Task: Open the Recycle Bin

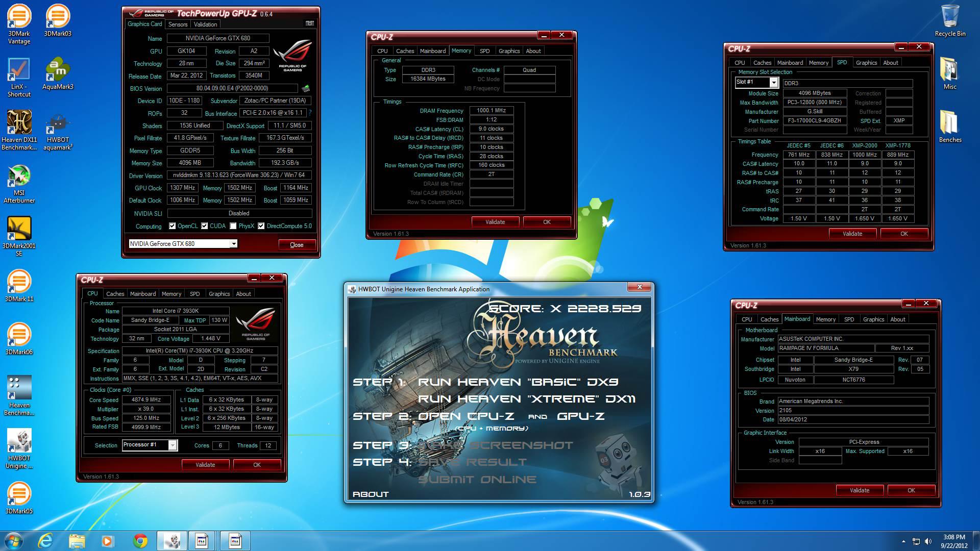Action: [950, 20]
